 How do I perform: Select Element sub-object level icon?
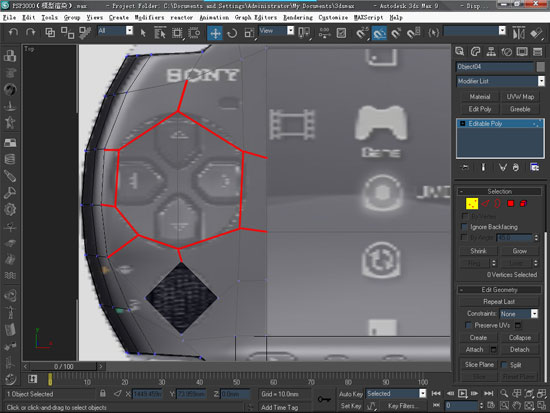(x=523, y=203)
